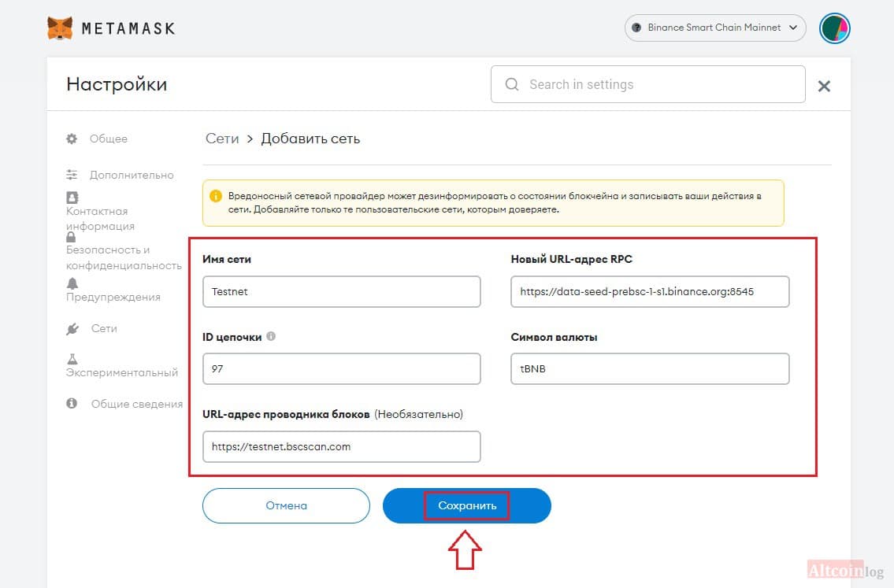The image size is (894, 588).
Task: Click the padlock security icon
Action: 71,236
